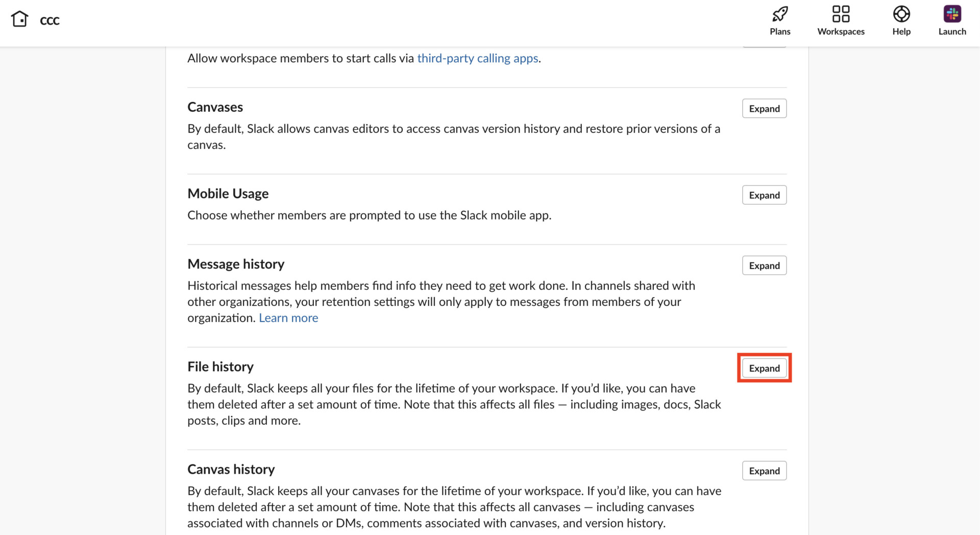Expand the Canvases section

pyautogui.click(x=764, y=108)
